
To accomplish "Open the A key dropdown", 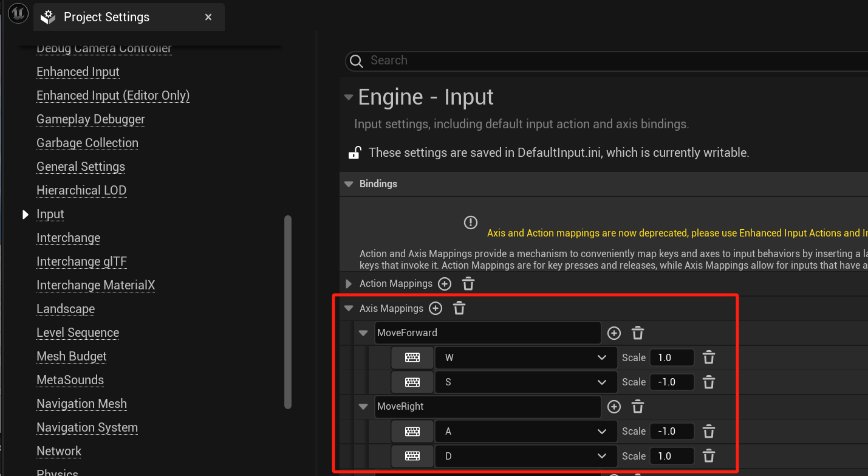I will click(526, 432).
